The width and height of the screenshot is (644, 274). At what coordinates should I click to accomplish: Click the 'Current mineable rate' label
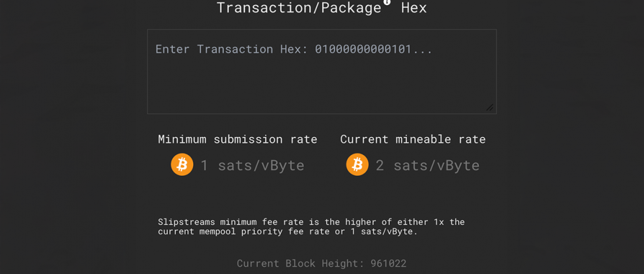tap(413, 140)
